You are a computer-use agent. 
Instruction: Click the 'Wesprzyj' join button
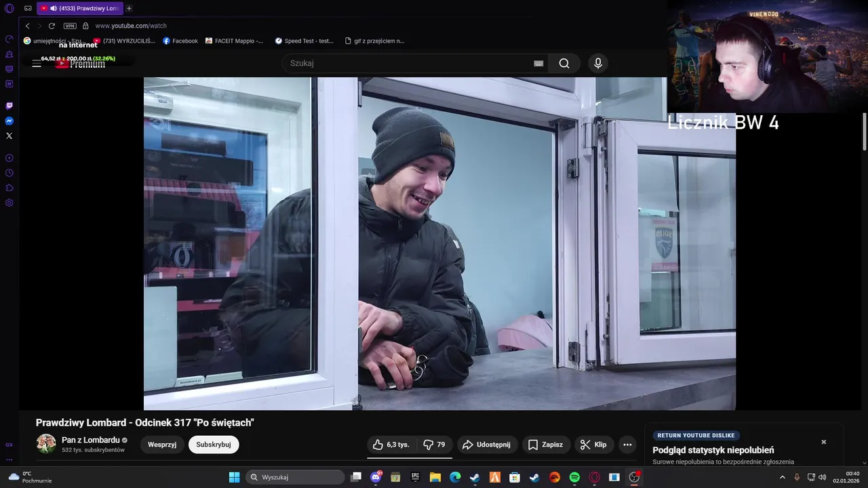[162, 445]
